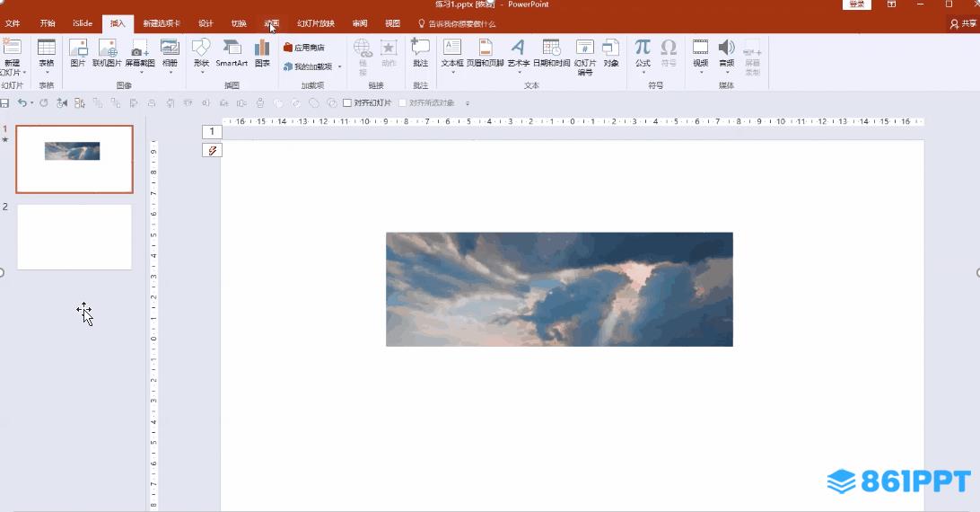The width and height of the screenshot is (980, 512).
Task: Toggle the 对齐所选对象 checkbox
Action: point(402,102)
